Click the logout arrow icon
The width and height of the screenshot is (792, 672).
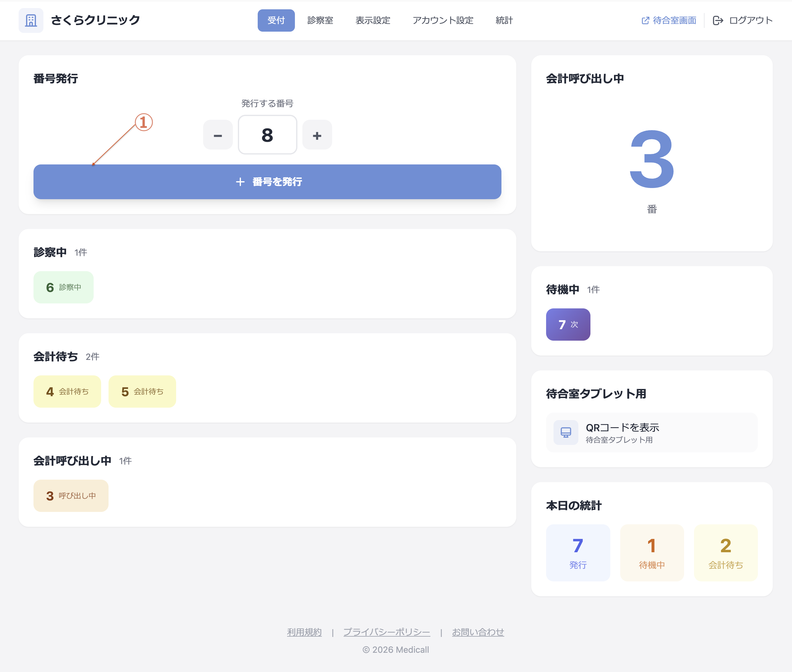(718, 20)
